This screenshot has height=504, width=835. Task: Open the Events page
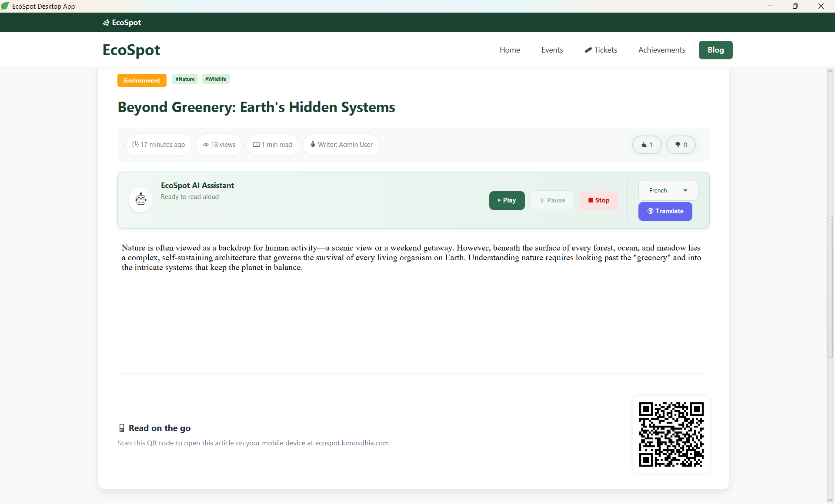tap(552, 50)
